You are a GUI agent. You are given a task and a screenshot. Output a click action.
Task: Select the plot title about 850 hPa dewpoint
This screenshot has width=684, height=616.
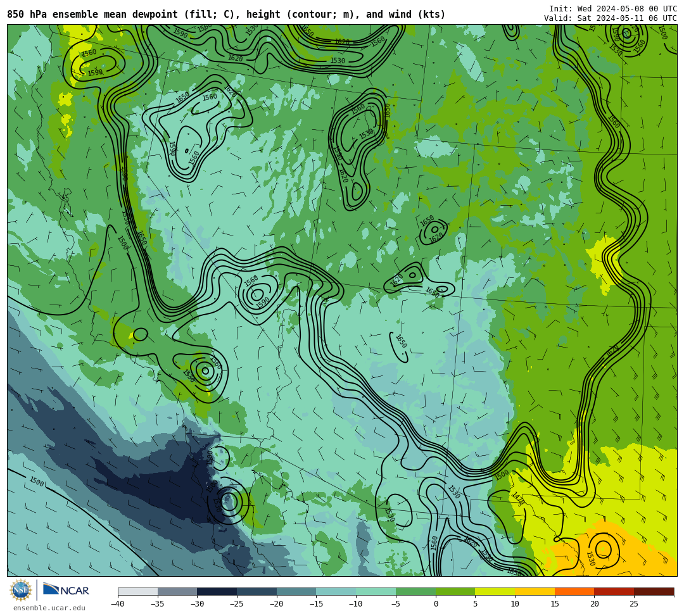click(x=226, y=15)
